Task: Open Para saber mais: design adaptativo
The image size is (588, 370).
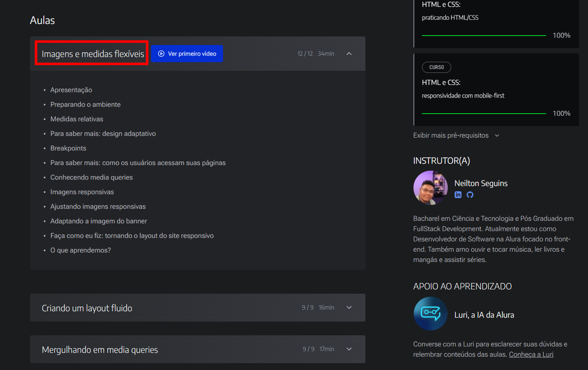Action: [103, 134]
